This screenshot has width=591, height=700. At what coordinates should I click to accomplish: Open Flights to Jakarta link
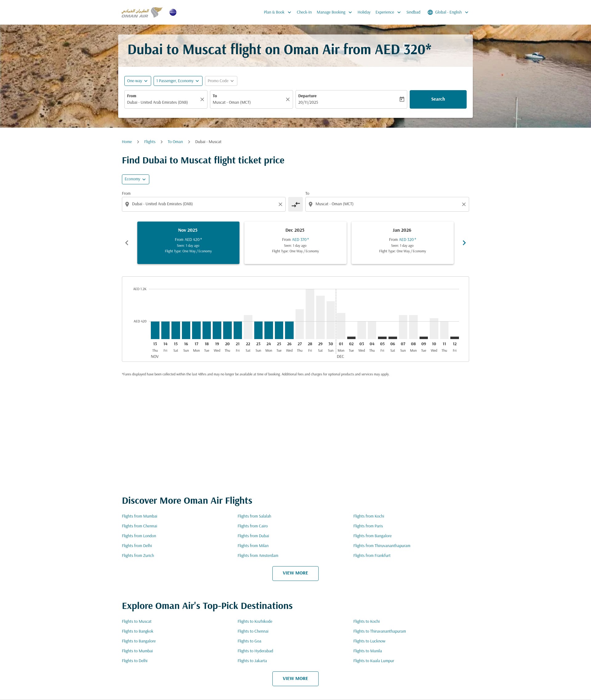[x=252, y=661]
